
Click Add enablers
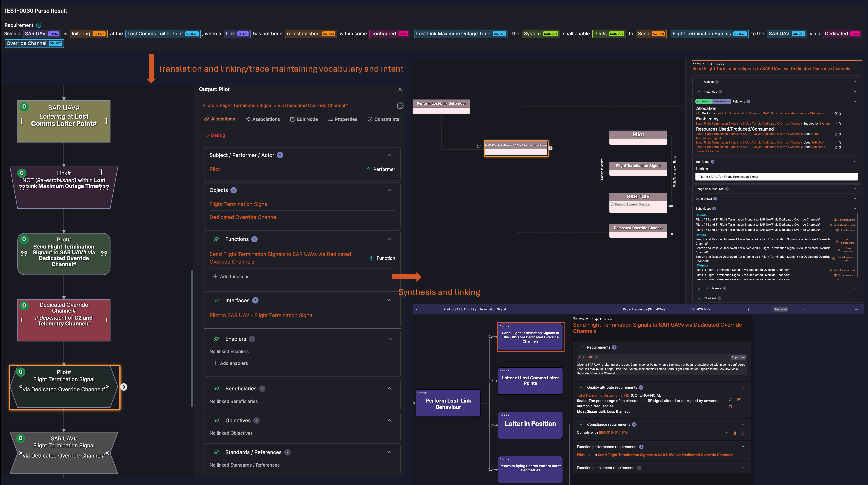point(230,363)
